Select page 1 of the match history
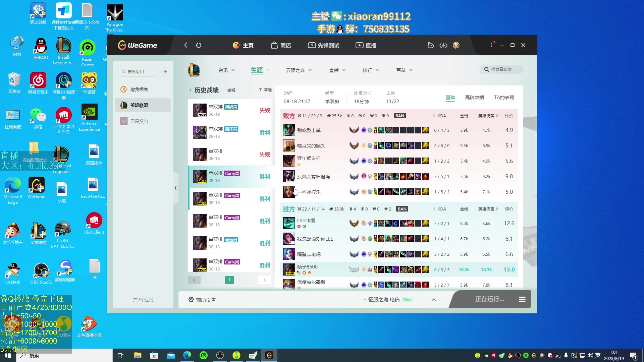This screenshot has width=644, height=362. [229, 280]
